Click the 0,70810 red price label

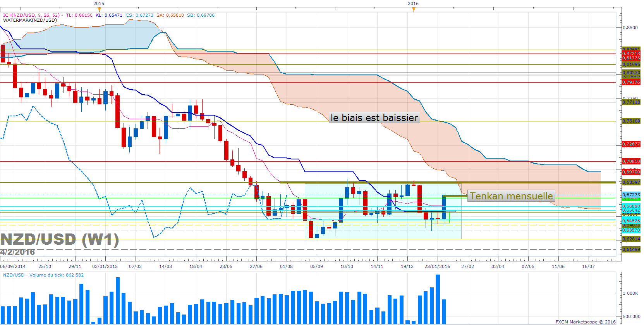[x=631, y=161]
